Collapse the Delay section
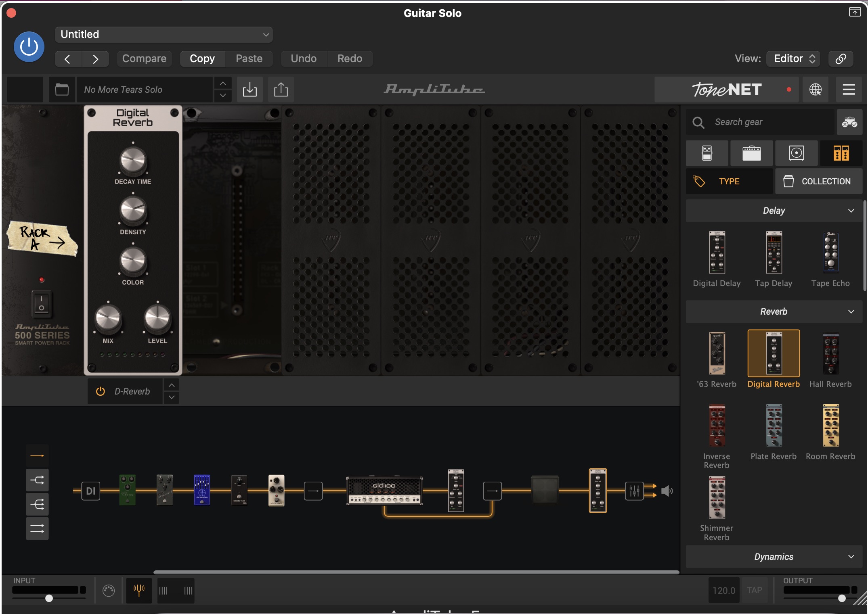This screenshot has width=868, height=614. pos(774,211)
